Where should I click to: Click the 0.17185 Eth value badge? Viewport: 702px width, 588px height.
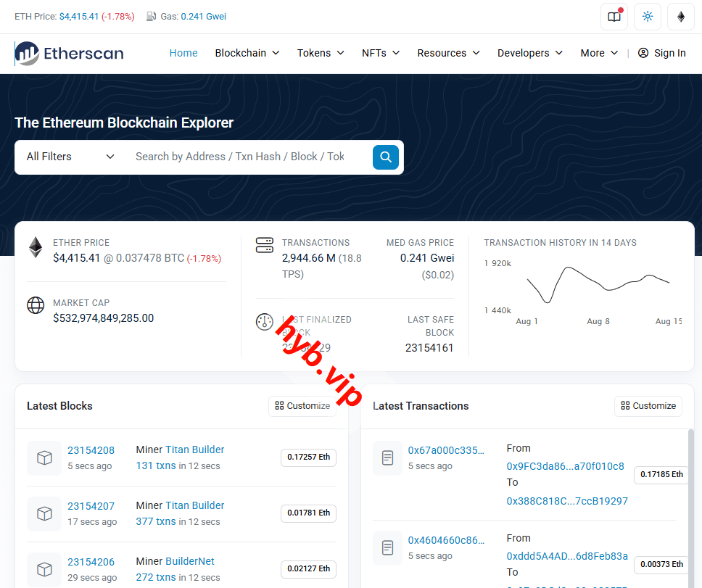661,475
